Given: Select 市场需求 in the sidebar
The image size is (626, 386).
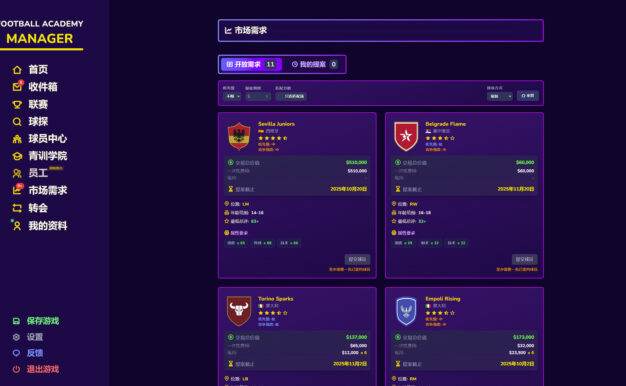Looking at the screenshot, I should coord(40,190).
